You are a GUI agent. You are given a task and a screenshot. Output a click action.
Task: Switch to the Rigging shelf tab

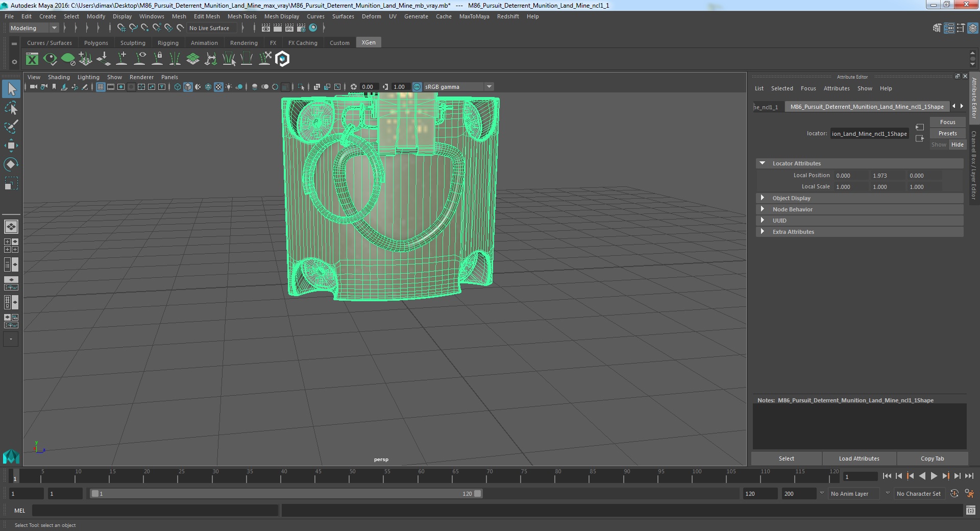pos(168,43)
